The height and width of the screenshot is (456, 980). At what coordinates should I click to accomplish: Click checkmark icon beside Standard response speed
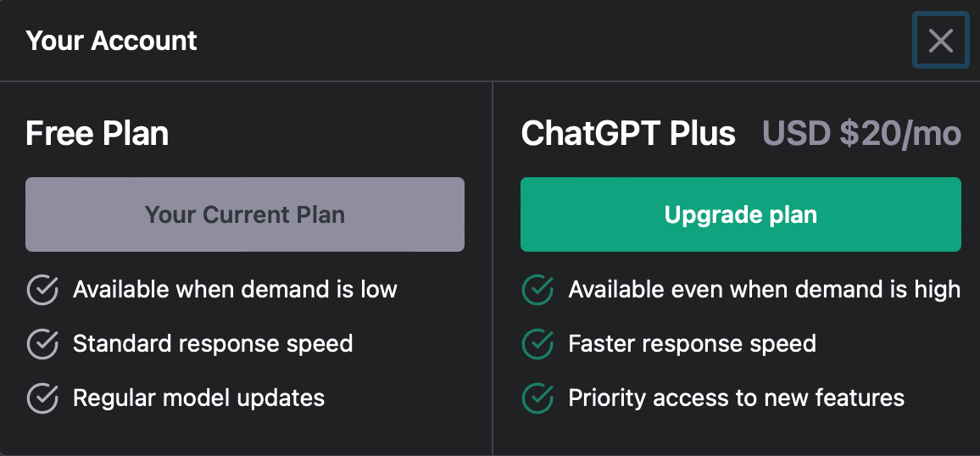point(42,344)
